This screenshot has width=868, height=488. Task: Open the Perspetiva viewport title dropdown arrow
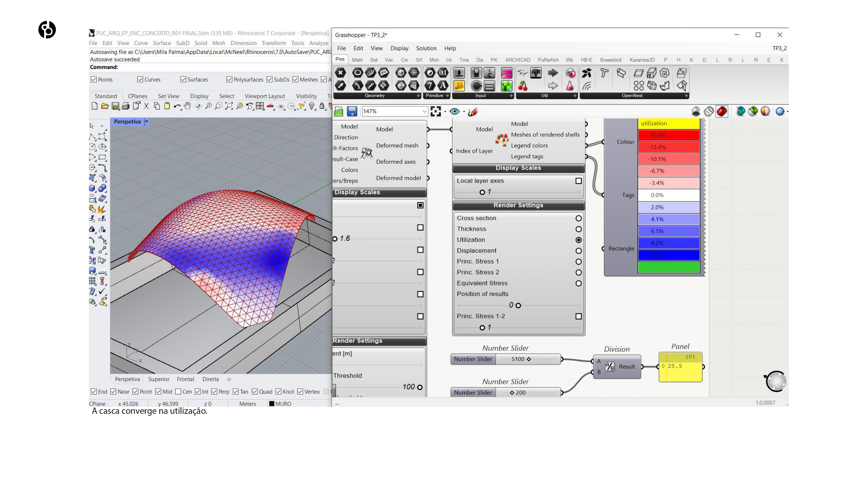[x=146, y=122]
